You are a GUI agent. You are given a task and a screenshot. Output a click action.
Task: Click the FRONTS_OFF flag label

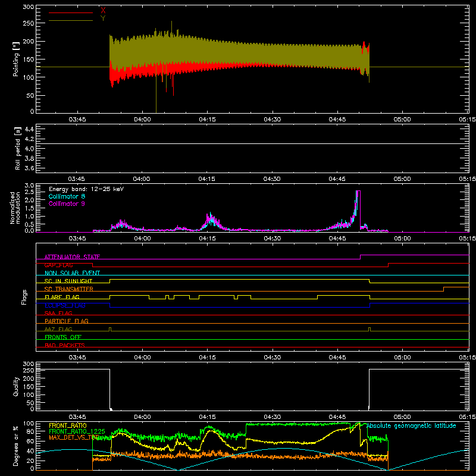click(x=63, y=337)
